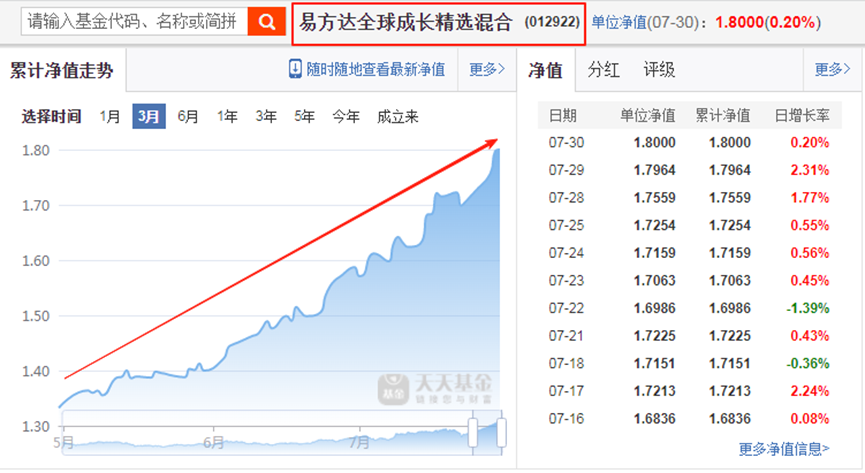Click the 07-17 date cell
This screenshot has height=473, width=865.
pyautogui.click(x=567, y=391)
